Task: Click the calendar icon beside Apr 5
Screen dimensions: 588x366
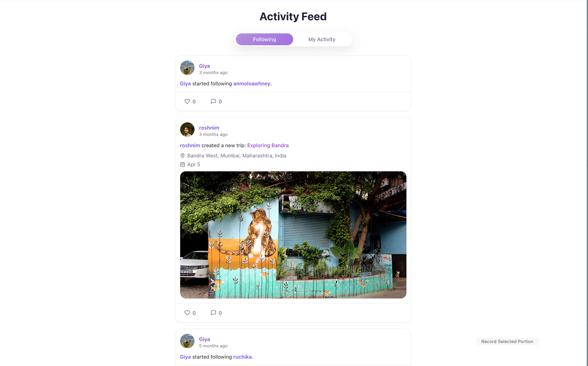Action: click(183, 165)
